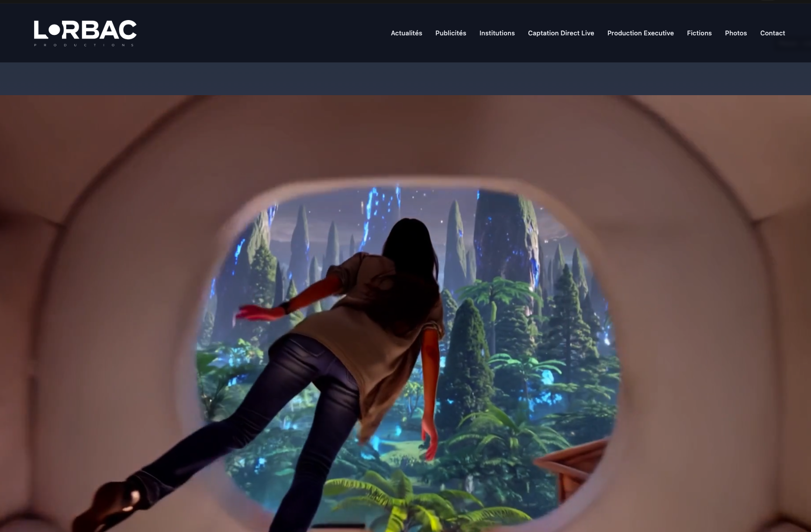Go to the Publicités section
Viewport: 811px width, 532px height.
click(x=450, y=33)
